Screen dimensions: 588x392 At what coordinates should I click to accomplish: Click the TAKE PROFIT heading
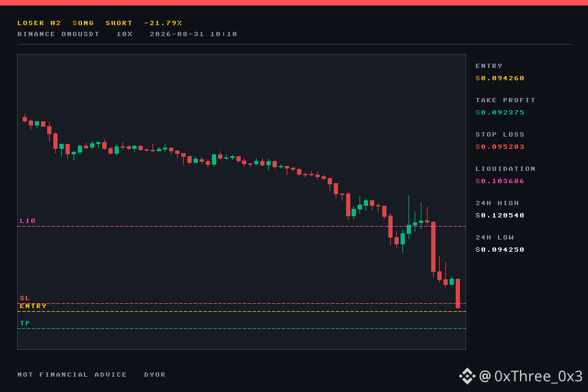pos(505,100)
